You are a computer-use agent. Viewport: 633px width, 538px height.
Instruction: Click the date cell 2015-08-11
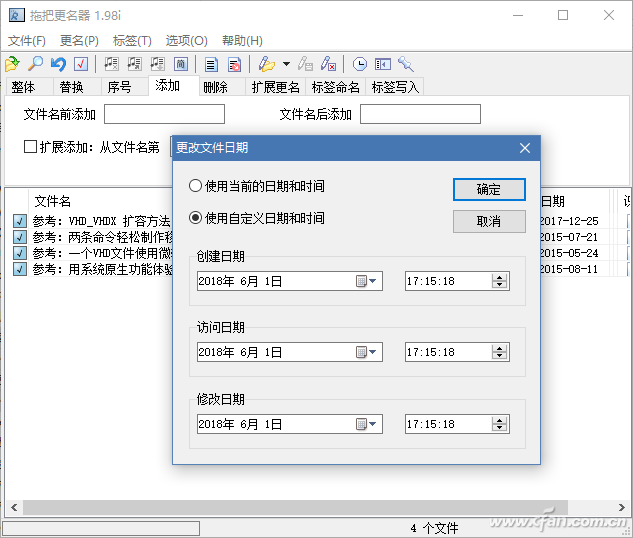point(569,269)
